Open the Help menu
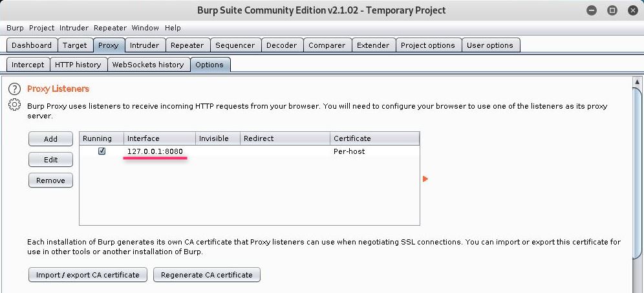The image size is (644, 293). pos(173,28)
